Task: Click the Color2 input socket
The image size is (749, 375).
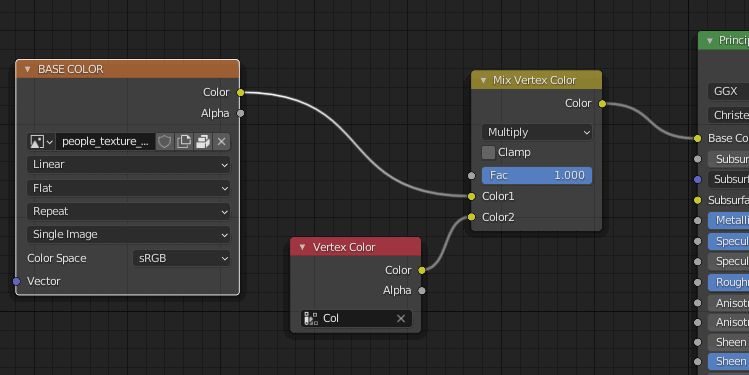Action: (471, 217)
